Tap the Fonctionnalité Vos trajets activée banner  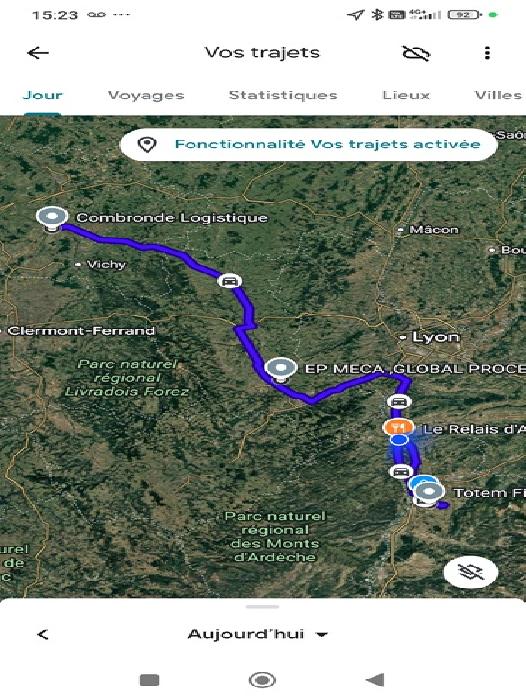309,144
